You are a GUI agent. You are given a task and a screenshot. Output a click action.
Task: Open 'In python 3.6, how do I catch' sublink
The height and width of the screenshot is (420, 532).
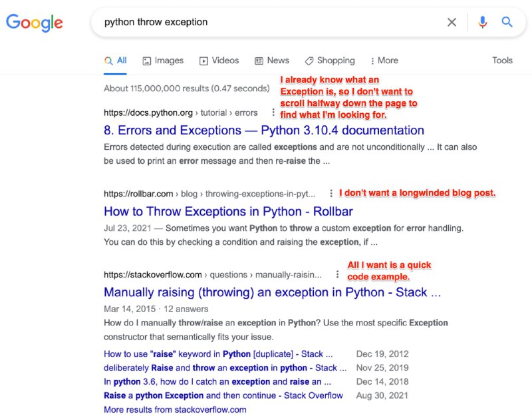pos(217,381)
